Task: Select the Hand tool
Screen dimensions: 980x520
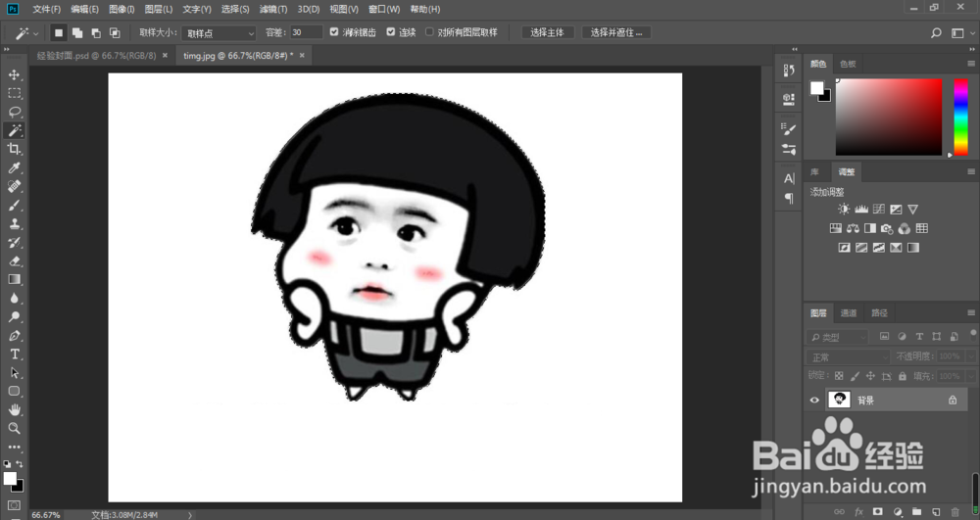Action: click(14, 409)
